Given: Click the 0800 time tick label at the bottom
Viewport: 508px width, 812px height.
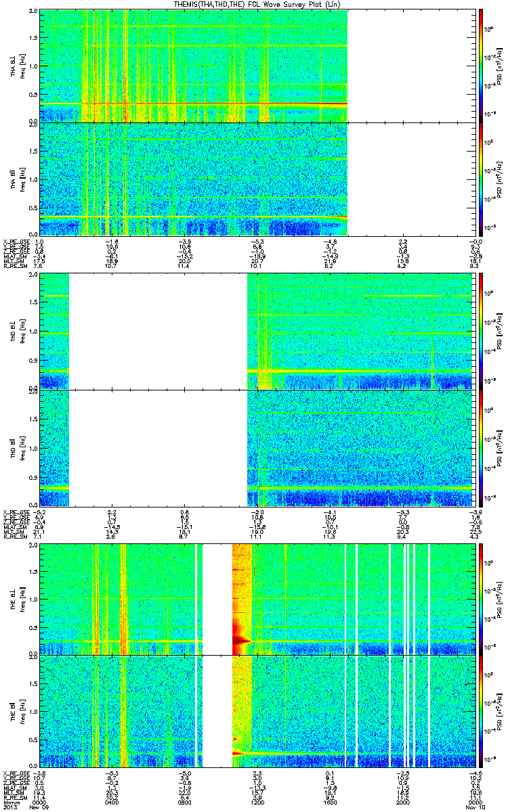Looking at the screenshot, I should (x=185, y=803).
